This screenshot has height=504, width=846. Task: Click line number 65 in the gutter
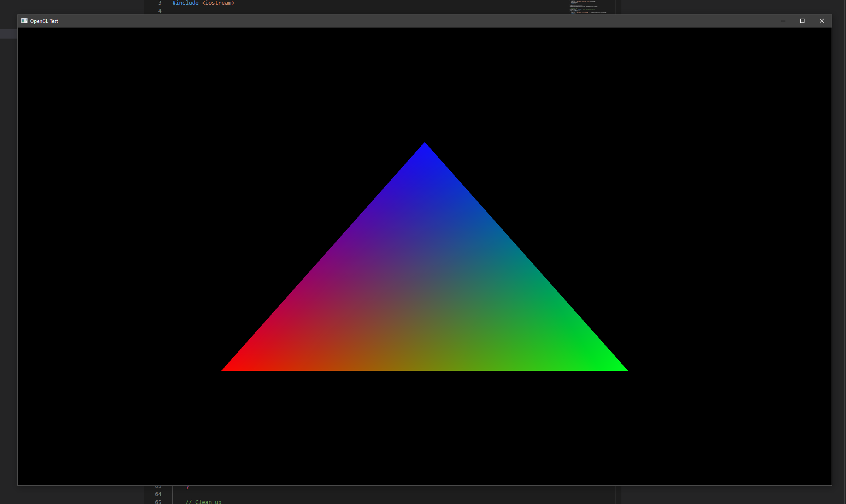coord(158,501)
